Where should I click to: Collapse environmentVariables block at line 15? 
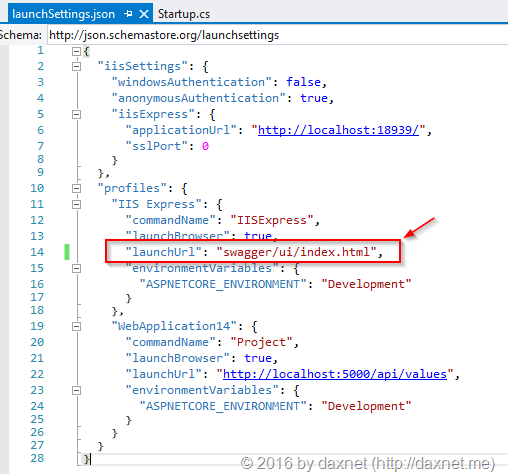[x=76, y=269]
